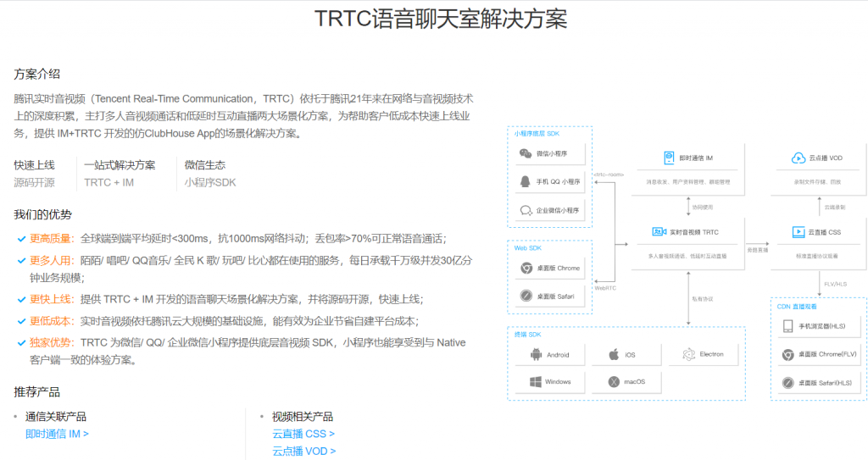This screenshot has height=460, width=868.
Task: Click the Electron icon
Action: point(688,354)
